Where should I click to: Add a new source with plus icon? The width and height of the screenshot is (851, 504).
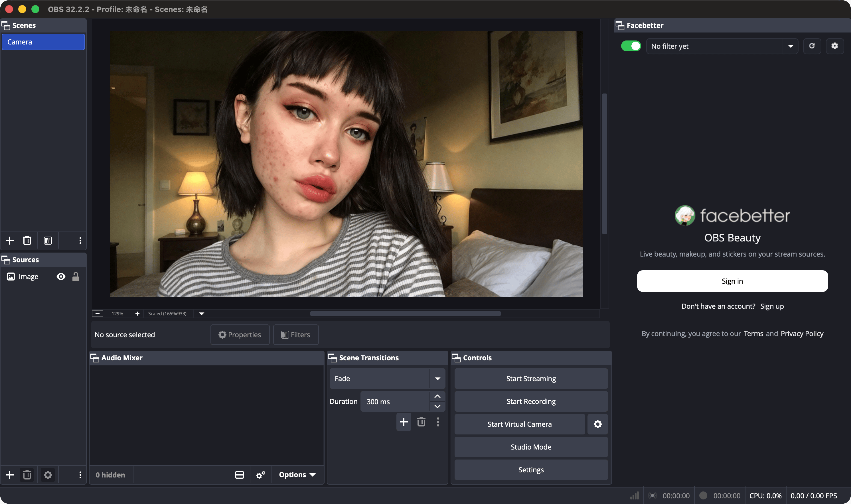pos(9,475)
